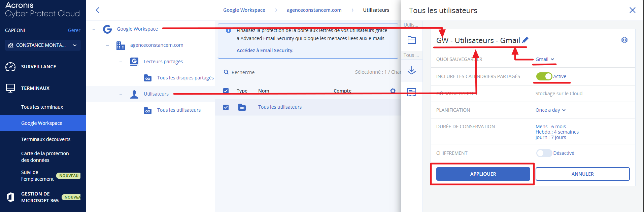
Task: Click retention value Hebdo.: 4 semaines
Action: [x=557, y=132]
